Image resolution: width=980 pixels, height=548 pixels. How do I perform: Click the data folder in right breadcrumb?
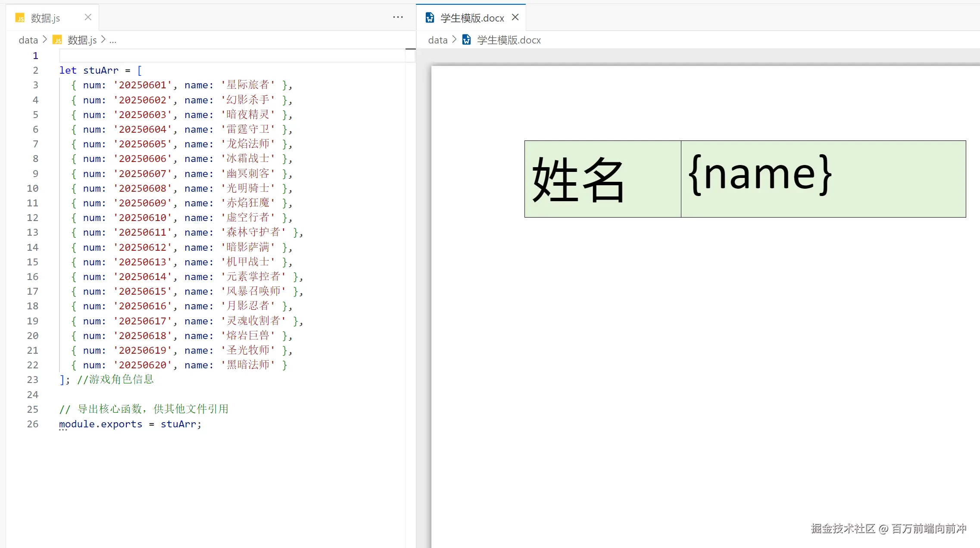[x=438, y=40]
